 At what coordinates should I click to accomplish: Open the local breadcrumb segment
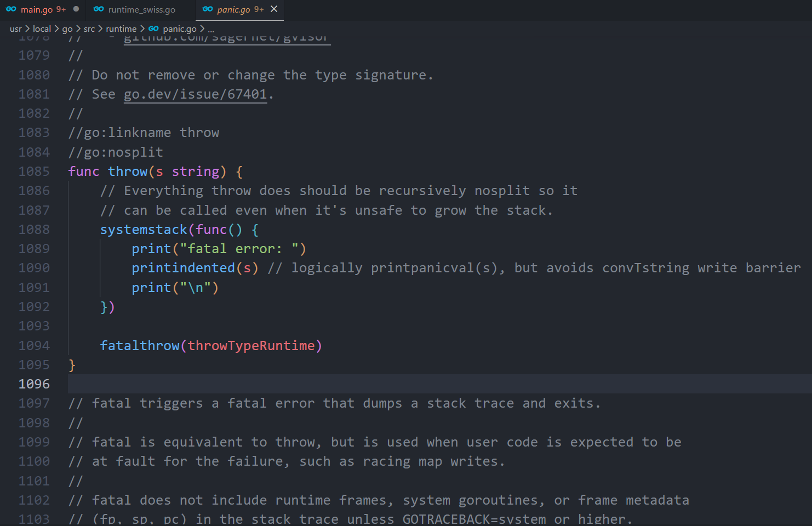click(x=42, y=28)
